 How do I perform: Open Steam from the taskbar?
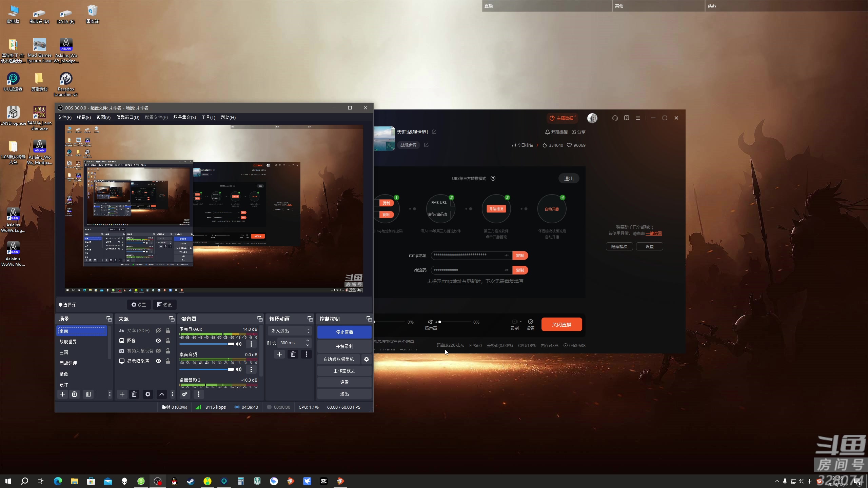click(x=191, y=481)
